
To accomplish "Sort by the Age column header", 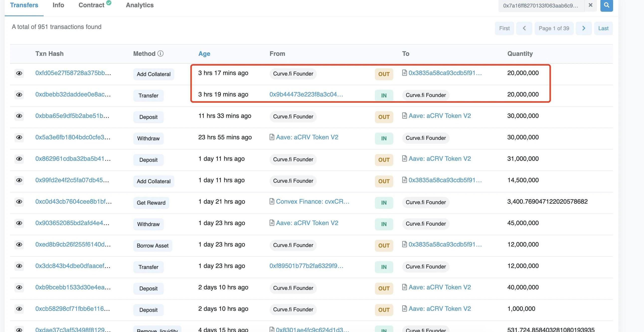I will coord(204,54).
